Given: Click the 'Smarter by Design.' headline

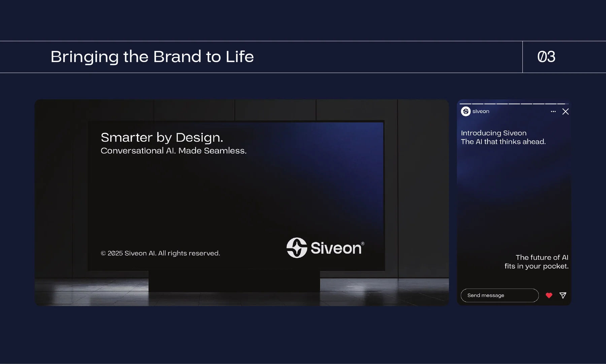Looking at the screenshot, I should 162,138.
